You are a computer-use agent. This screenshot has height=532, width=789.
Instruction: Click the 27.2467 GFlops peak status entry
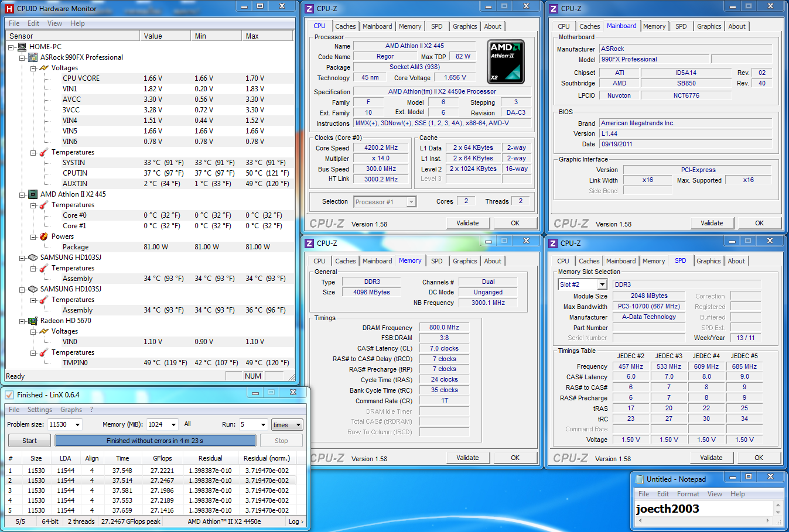[x=131, y=521]
